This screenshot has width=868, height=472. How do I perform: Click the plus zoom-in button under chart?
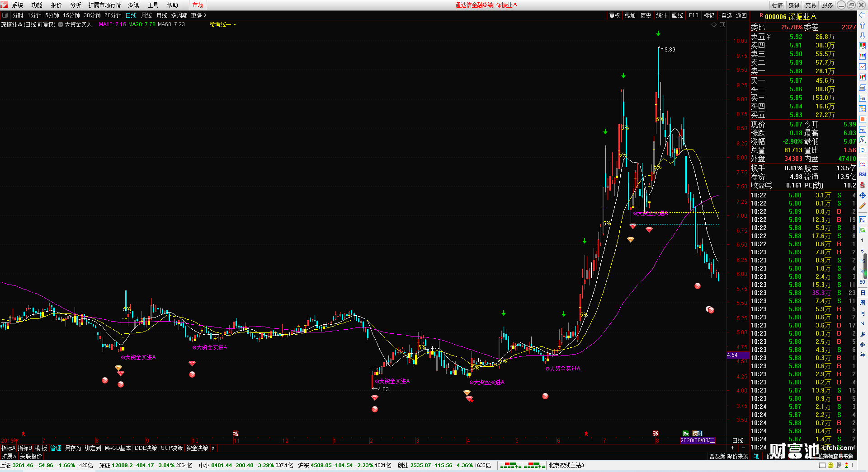click(x=732, y=448)
